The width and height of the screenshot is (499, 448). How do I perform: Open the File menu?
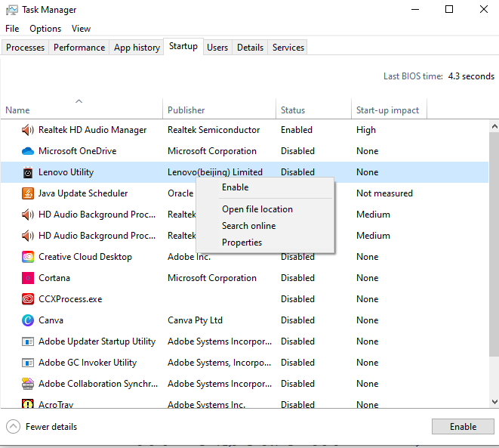click(12, 29)
